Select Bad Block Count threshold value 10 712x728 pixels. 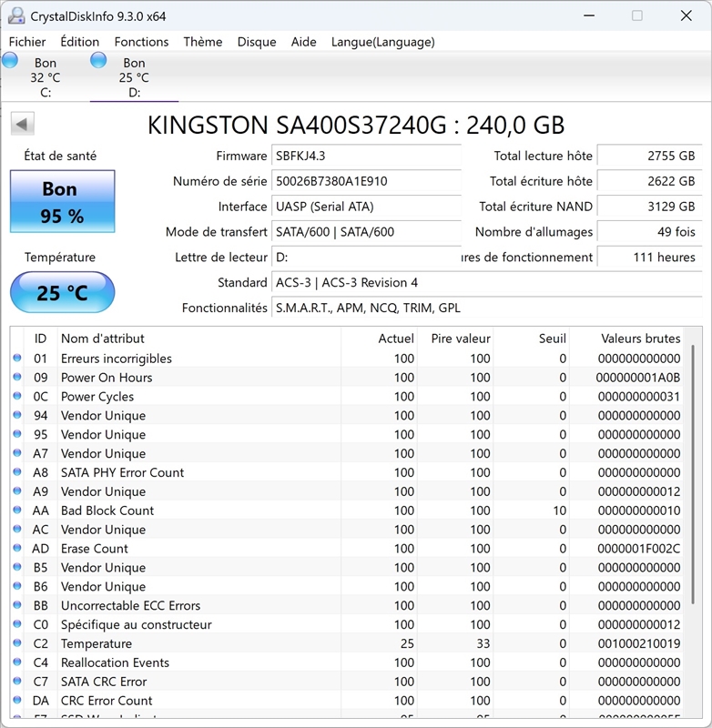tap(560, 511)
